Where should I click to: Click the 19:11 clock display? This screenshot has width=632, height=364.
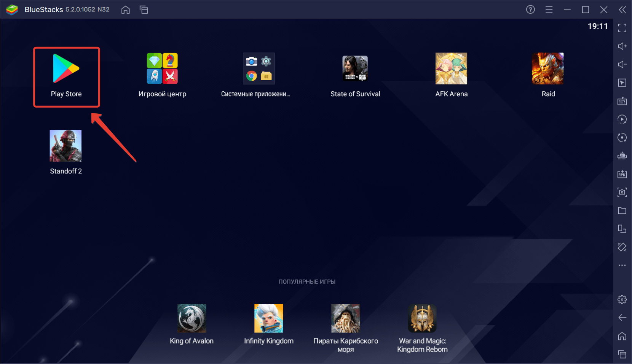tap(598, 26)
